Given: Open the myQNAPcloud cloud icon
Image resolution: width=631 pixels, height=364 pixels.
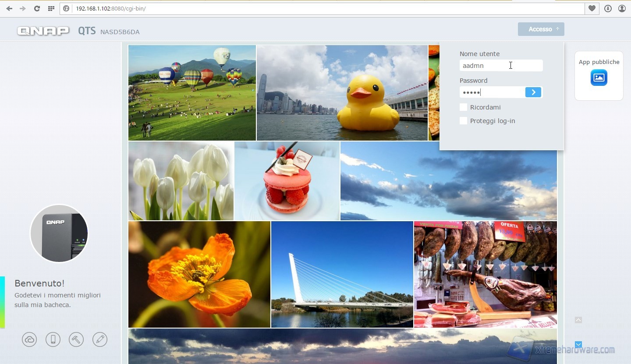Looking at the screenshot, I should (x=29, y=339).
